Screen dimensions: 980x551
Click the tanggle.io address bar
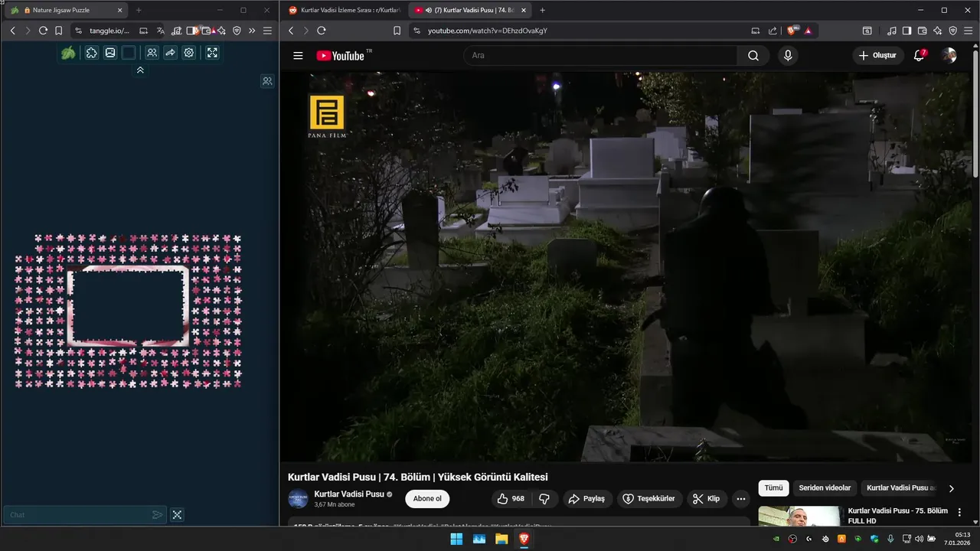coord(109,31)
